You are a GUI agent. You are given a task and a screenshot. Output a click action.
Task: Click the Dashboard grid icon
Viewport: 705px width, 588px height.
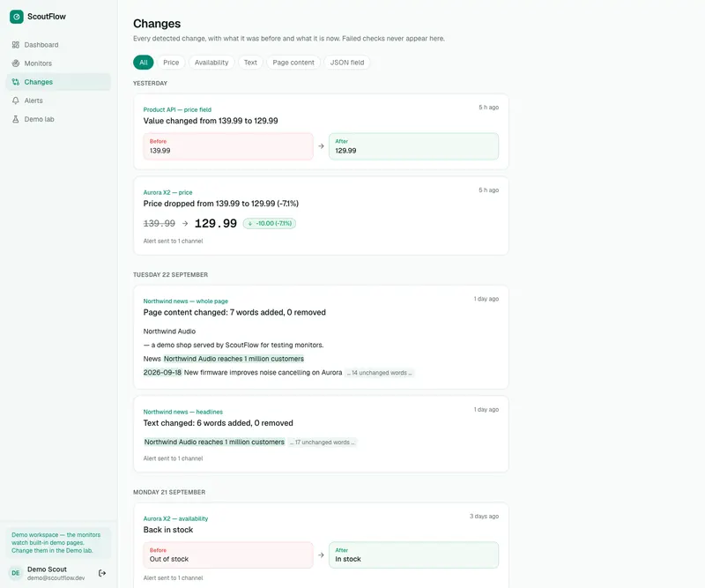click(x=16, y=45)
